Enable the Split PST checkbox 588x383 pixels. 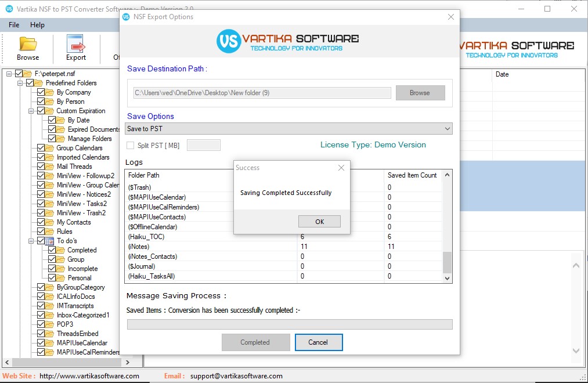131,146
